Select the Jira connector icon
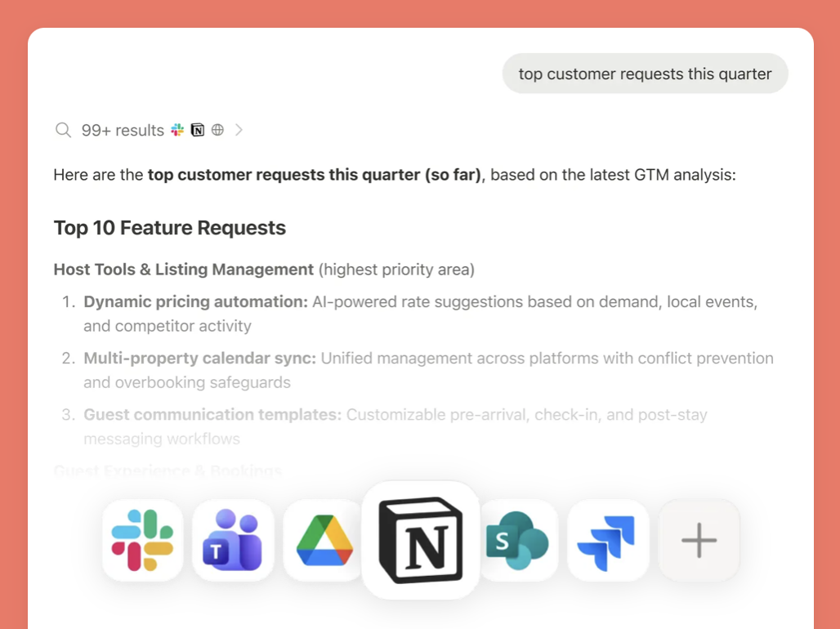 click(607, 540)
